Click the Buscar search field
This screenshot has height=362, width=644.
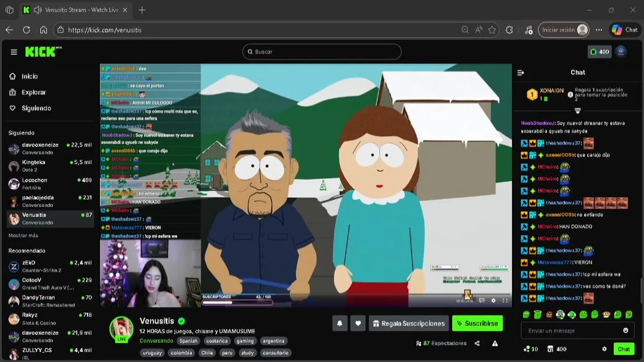(321, 52)
